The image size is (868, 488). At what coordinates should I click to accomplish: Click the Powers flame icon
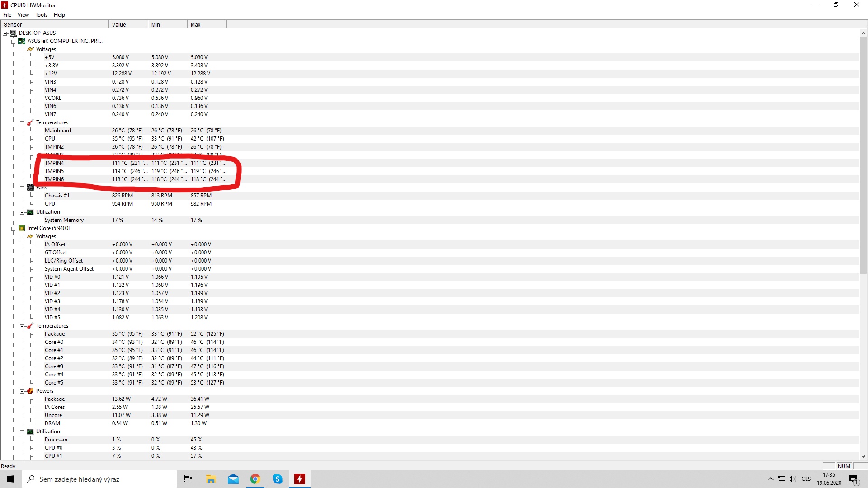pyautogui.click(x=30, y=391)
